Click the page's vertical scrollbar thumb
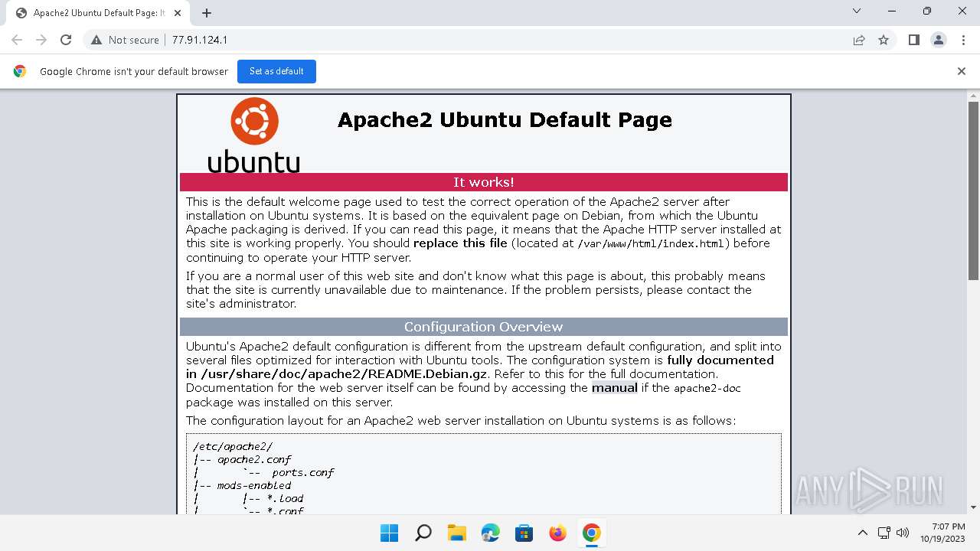980x551 pixels. pyautogui.click(x=973, y=190)
